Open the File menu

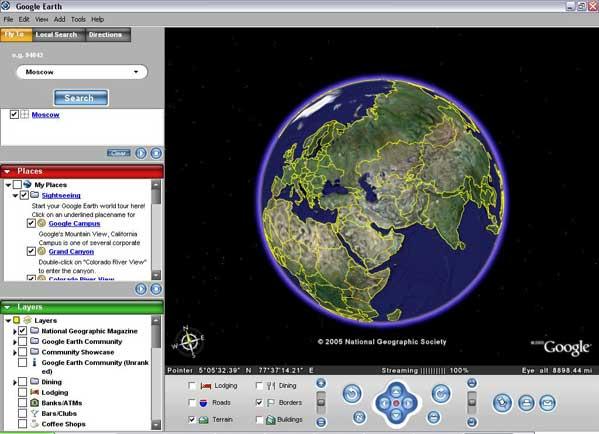[8, 19]
